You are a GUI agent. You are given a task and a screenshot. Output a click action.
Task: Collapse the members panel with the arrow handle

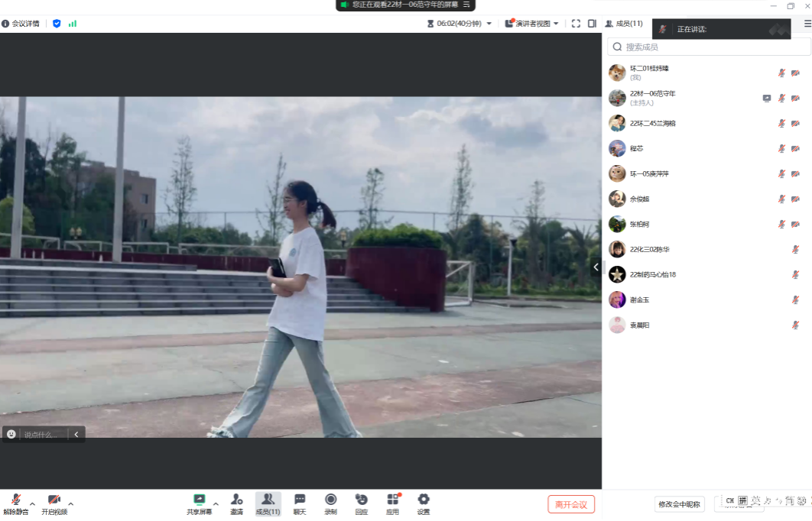(x=596, y=267)
